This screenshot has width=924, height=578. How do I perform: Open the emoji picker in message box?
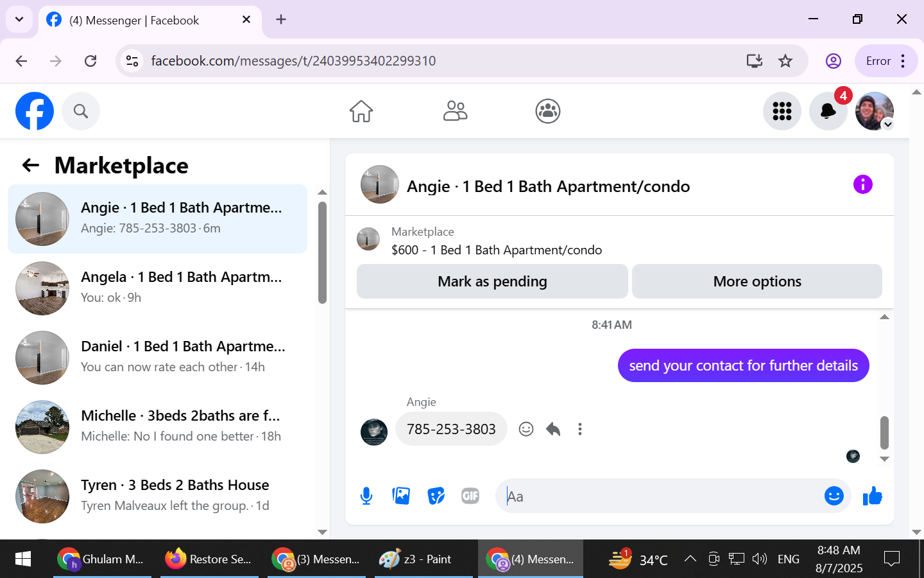pyautogui.click(x=834, y=496)
